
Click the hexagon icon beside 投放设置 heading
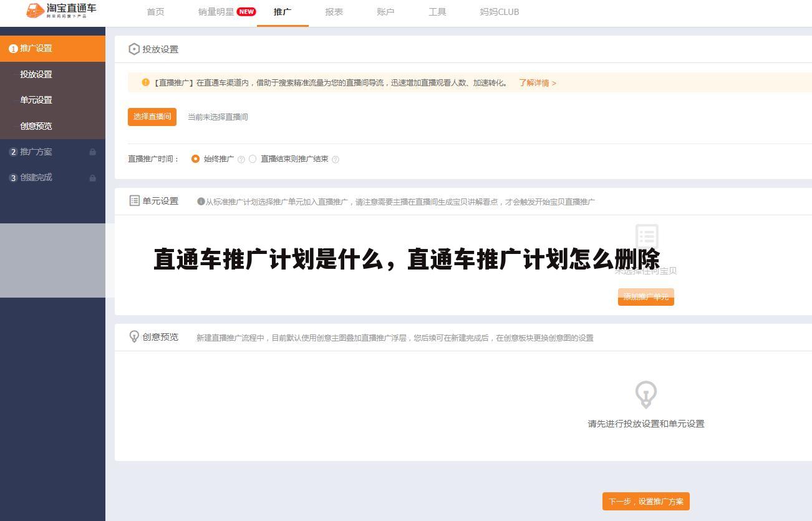(x=134, y=49)
